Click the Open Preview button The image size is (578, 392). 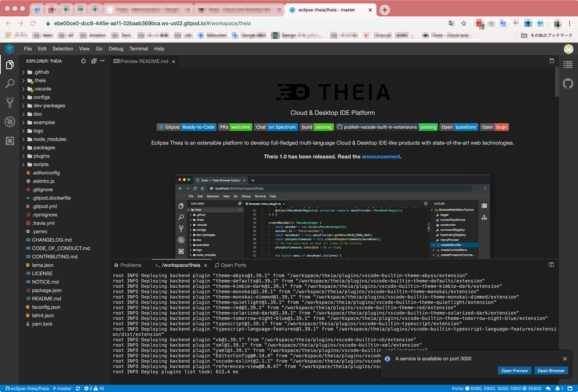(x=514, y=371)
